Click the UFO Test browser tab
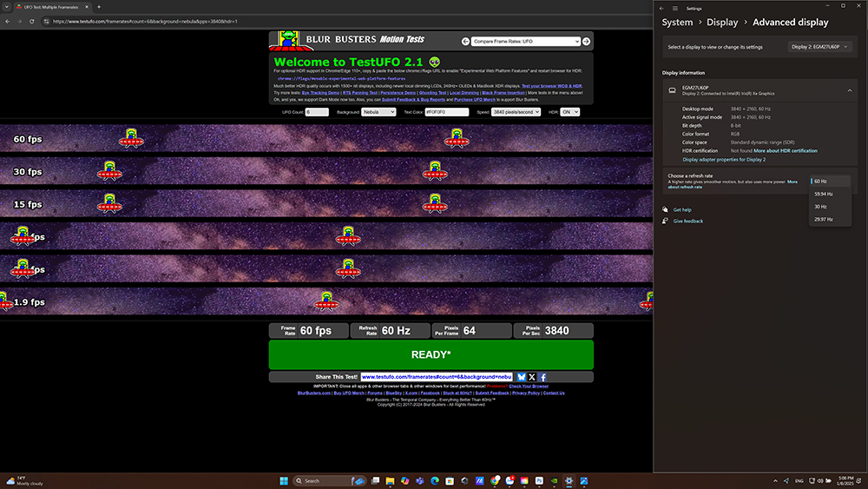Viewport: 868px width, 489px height. point(53,7)
